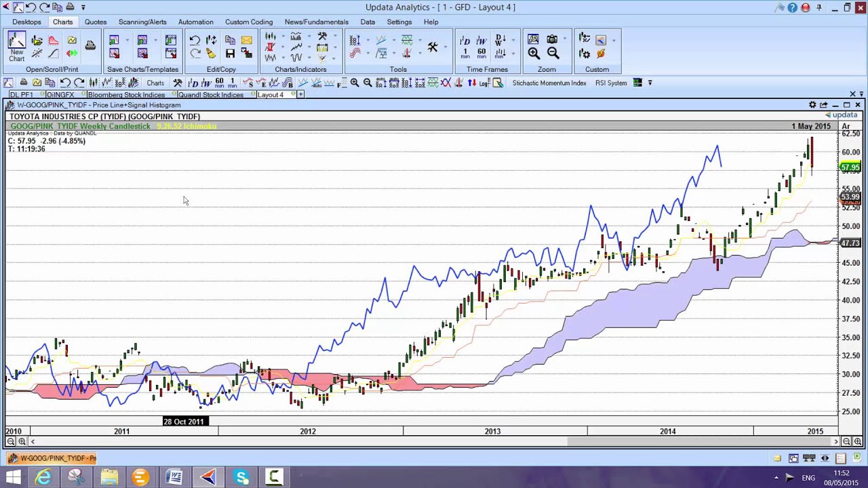This screenshot has width=868, height=488.
Task: Click the redo arrow in the second toolbar
Action: point(79,83)
